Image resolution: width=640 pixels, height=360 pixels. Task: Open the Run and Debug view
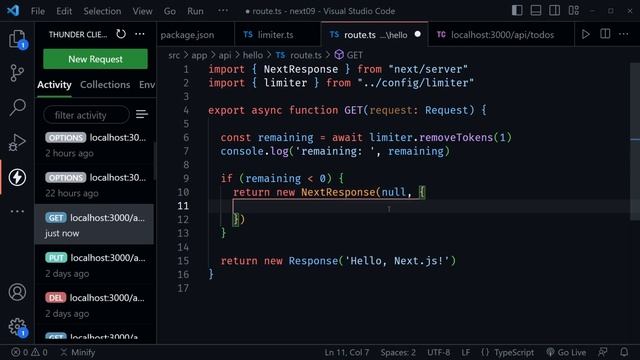(x=17, y=142)
